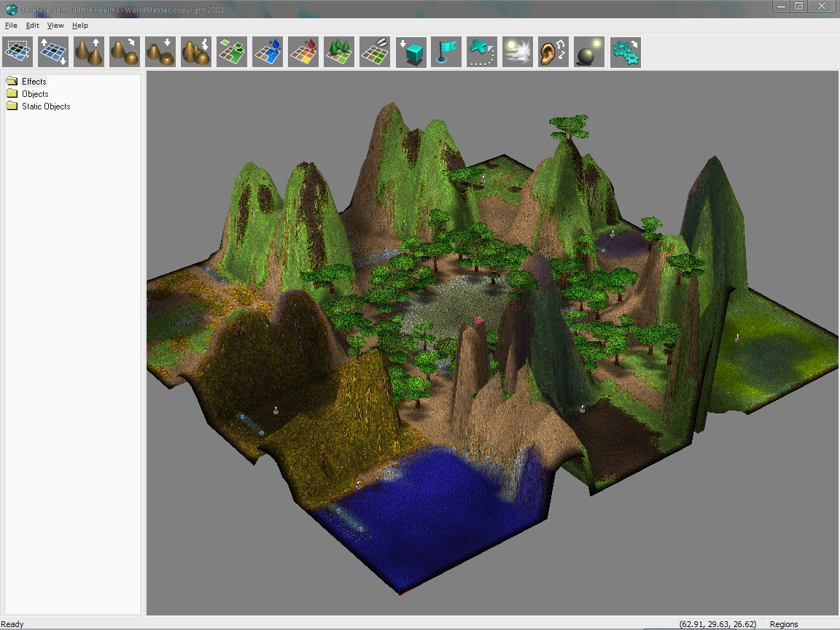Click the Static Objects folder icon
Image resolution: width=840 pixels, height=630 pixels.
pyautogui.click(x=12, y=106)
